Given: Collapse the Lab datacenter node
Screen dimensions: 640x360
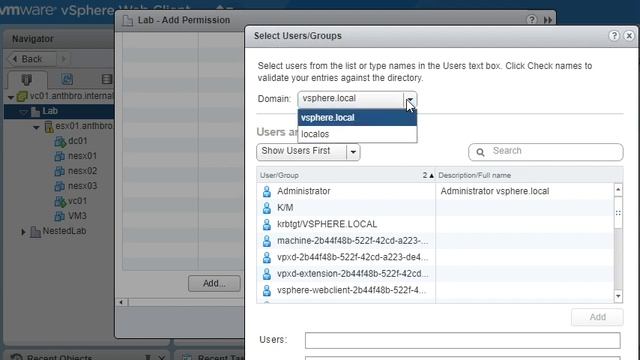Looking at the screenshot, I should coord(24,112).
